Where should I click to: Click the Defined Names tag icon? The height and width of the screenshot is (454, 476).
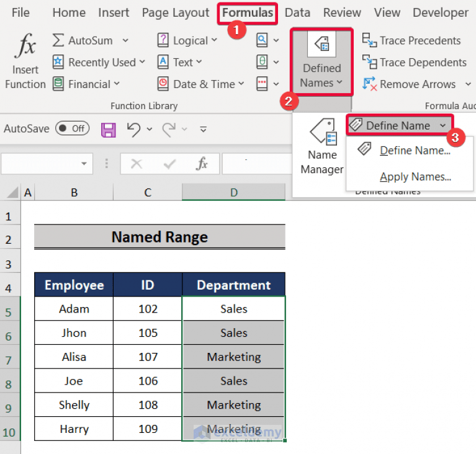pos(322,44)
